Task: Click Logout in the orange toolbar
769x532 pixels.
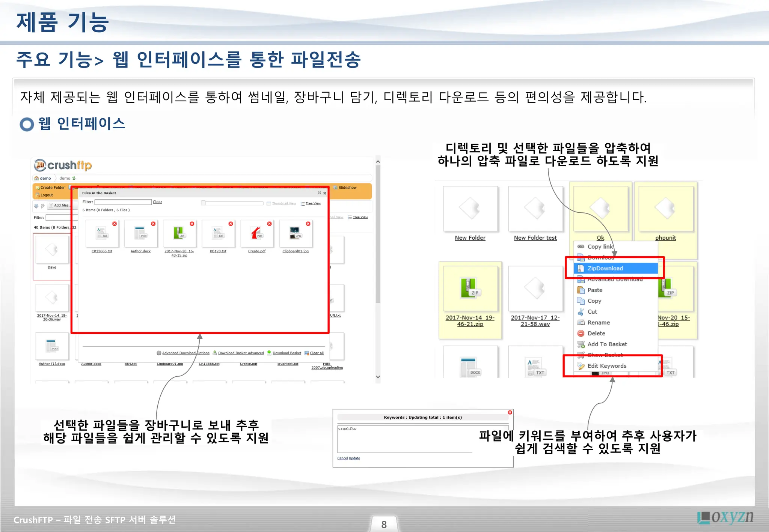Action: point(44,195)
